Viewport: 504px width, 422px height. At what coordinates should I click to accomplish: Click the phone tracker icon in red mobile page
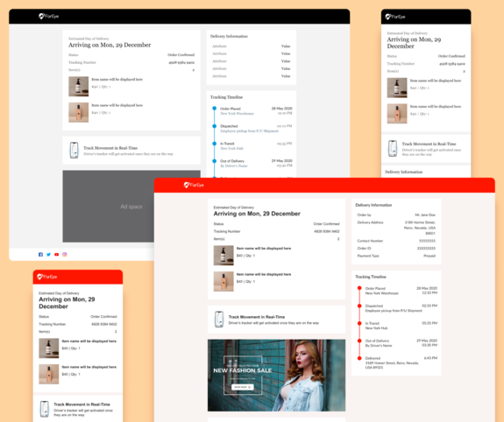(x=45, y=409)
